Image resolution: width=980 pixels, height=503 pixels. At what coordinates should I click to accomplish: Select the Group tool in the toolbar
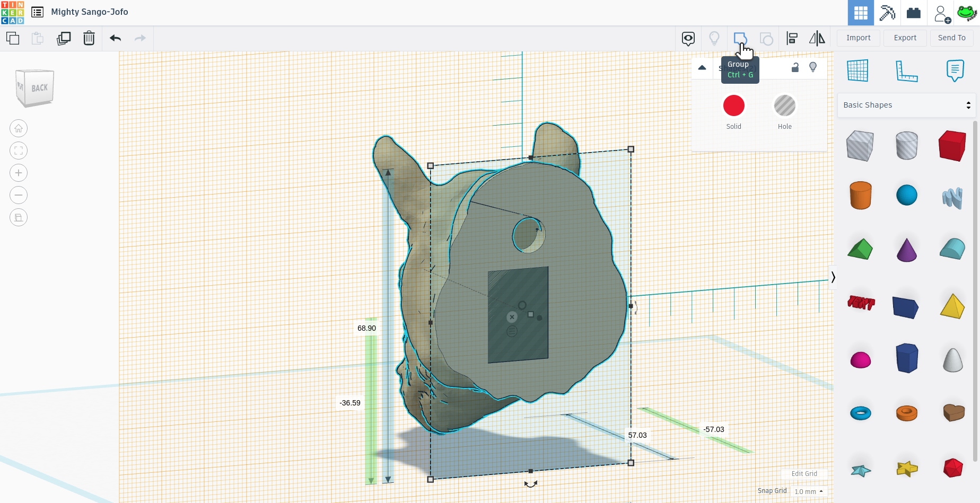740,38
